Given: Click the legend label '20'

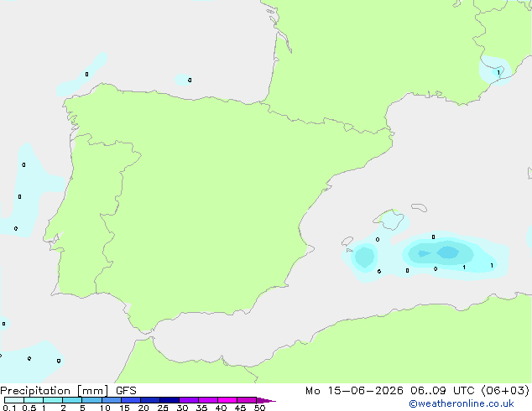Looking at the screenshot, I should (143, 408).
